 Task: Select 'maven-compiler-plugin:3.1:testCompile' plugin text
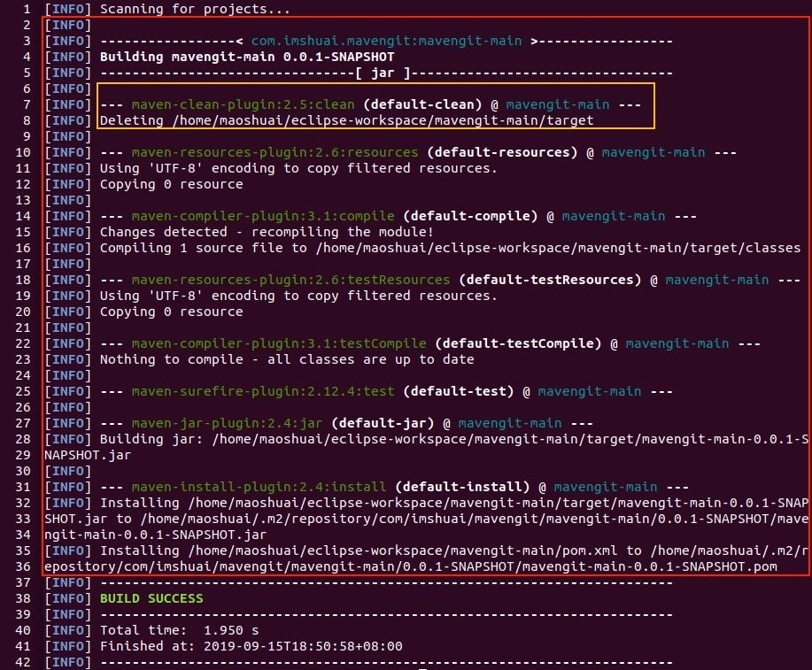(x=279, y=343)
